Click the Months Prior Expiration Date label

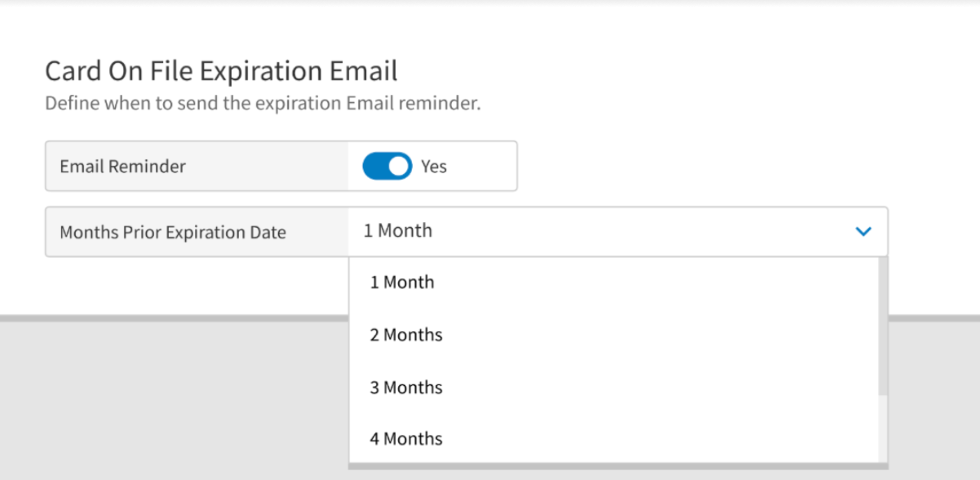173,232
